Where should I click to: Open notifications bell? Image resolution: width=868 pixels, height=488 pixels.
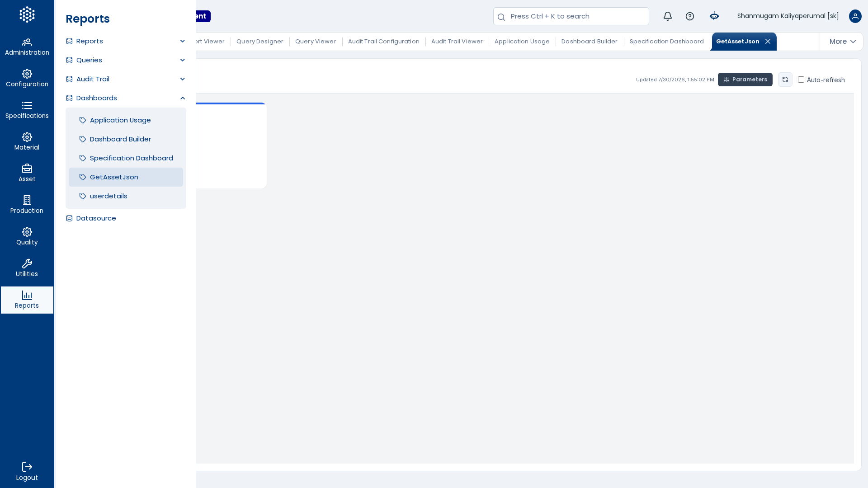tap(668, 16)
